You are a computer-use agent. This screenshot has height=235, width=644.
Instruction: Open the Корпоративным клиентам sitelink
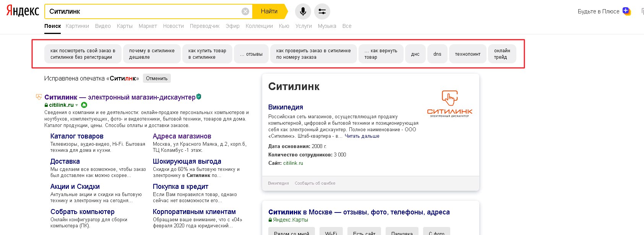click(x=194, y=212)
